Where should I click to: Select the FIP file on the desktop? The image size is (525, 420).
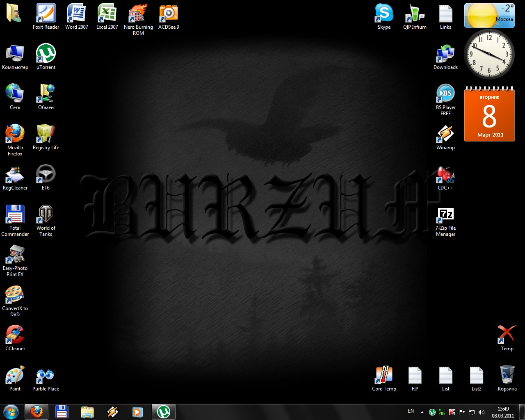point(415,379)
